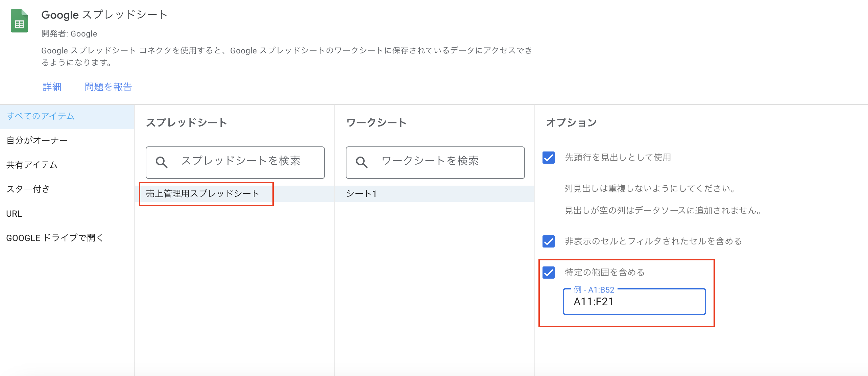
Task: Click the spreadsheet search magnifier icon
Action: (162, 163)
